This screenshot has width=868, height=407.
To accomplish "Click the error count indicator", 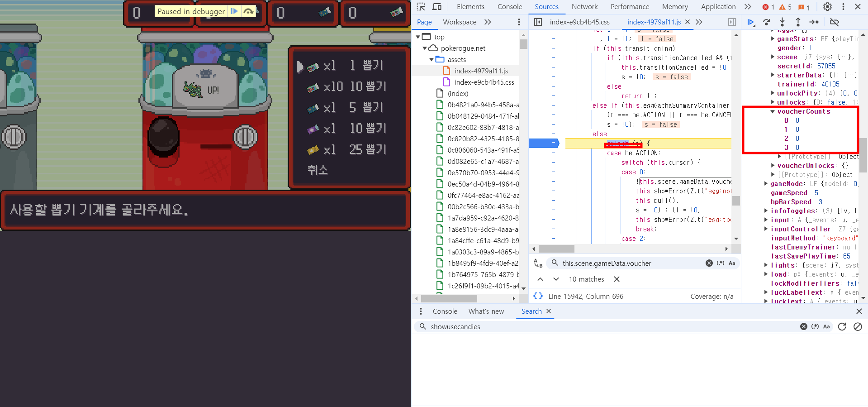I will [x=768, y=7].
